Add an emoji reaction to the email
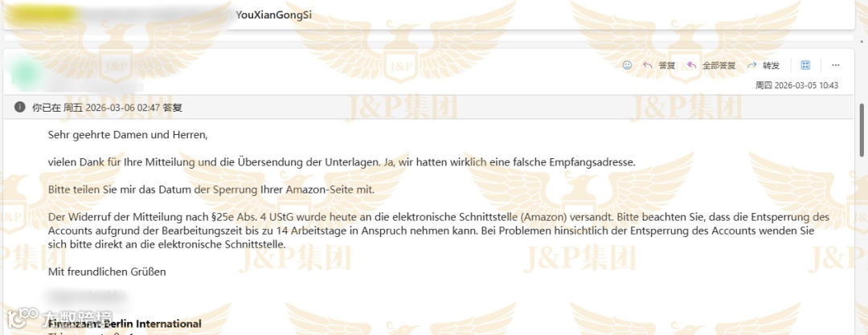Screen dimensions: 868x335 [x=627, y=65]
